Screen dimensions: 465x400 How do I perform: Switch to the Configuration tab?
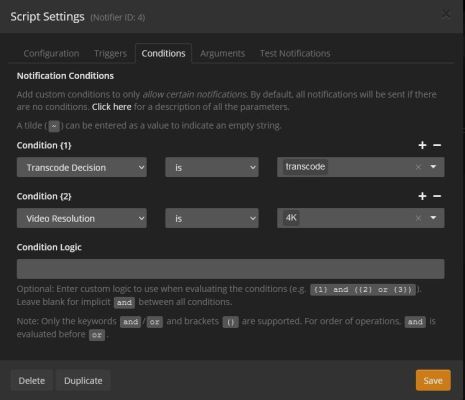pos(51,53)
